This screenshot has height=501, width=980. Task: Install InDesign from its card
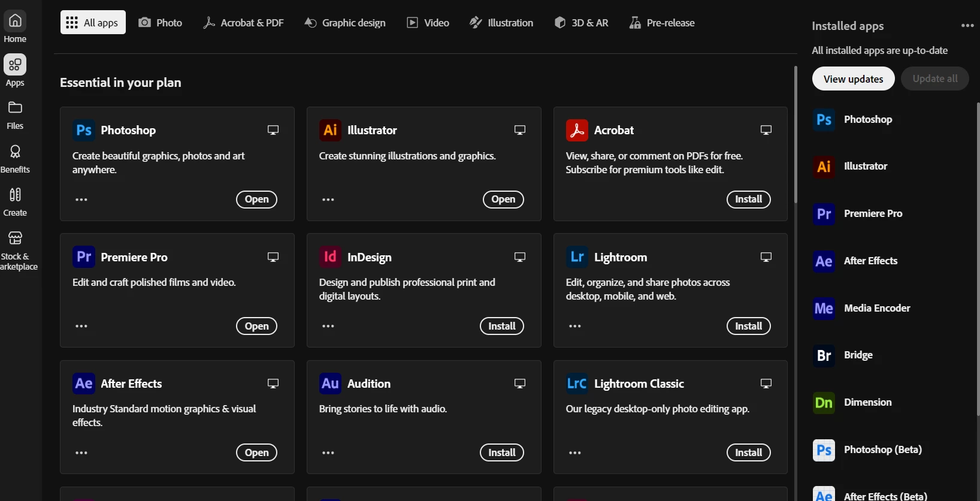(502, 326)
